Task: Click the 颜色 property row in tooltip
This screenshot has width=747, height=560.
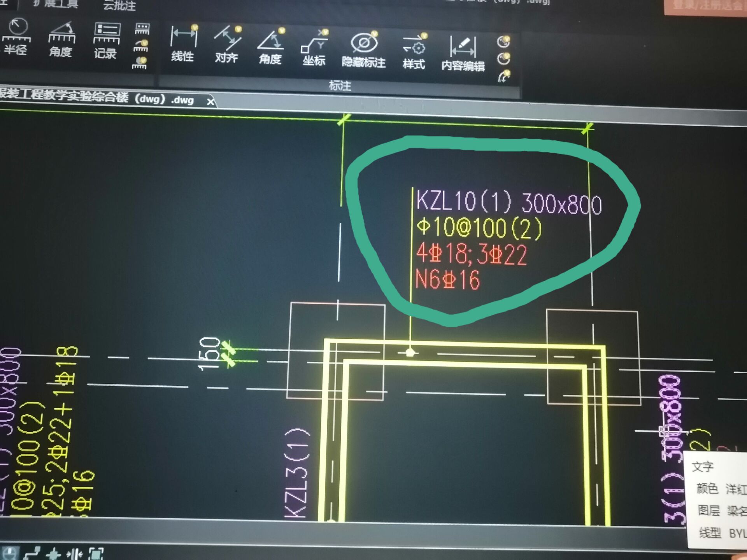Action: (x=721, y=488)
